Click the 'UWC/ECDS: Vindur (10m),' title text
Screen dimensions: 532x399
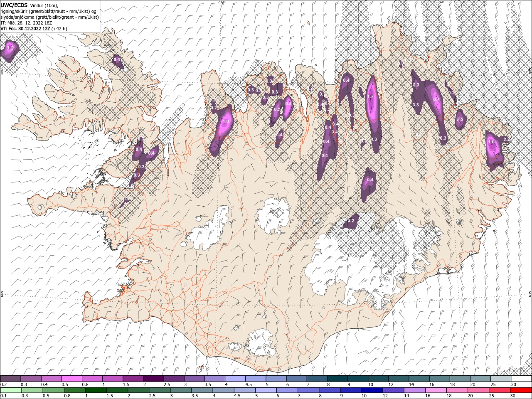point(30,5)
